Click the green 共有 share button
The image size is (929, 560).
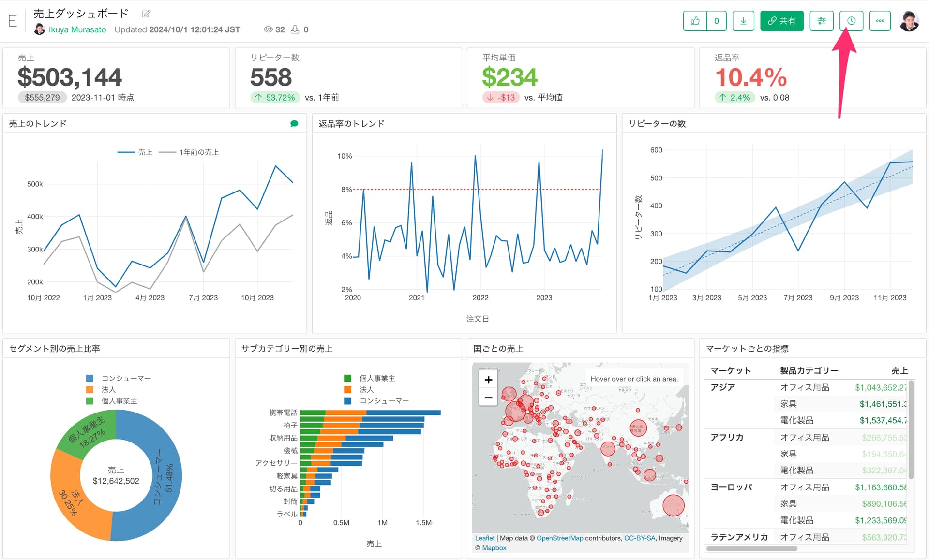pyautogui.click(x=782, y=21)
